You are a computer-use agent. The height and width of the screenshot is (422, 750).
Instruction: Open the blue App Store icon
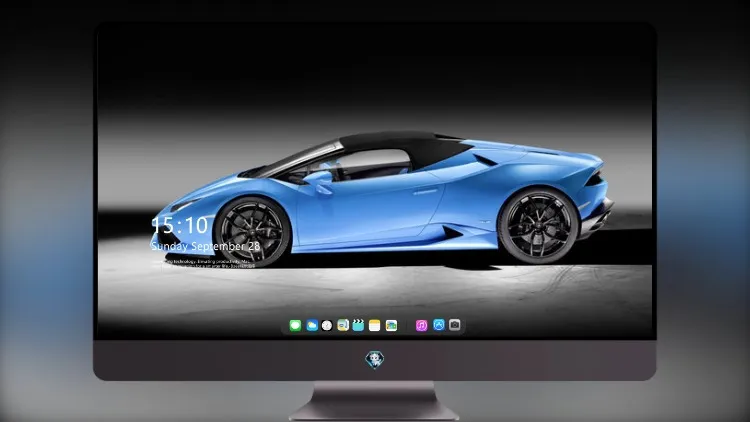[439, 325]
